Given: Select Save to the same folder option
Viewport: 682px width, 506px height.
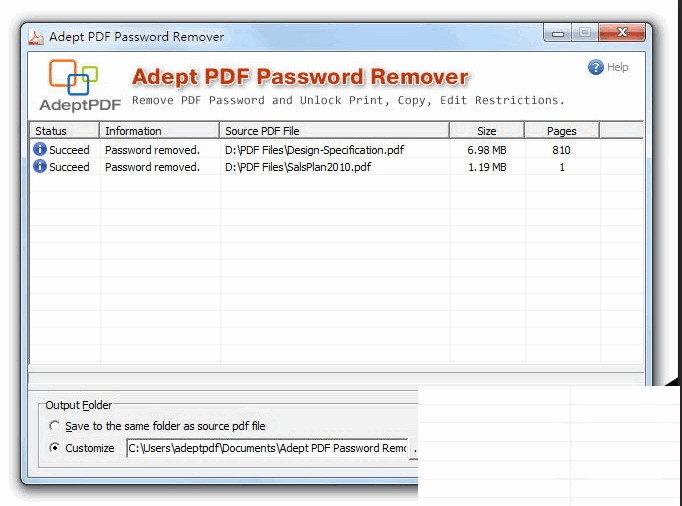Looking at the screenshot, I should 54,426.
